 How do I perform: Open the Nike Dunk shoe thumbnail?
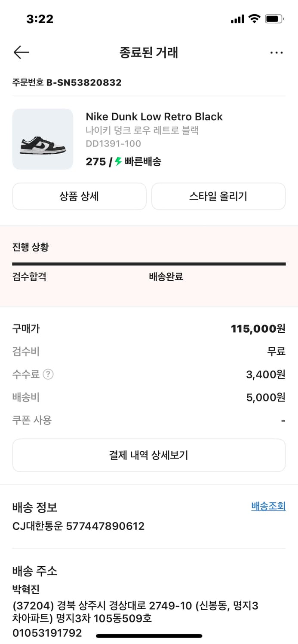43,139
